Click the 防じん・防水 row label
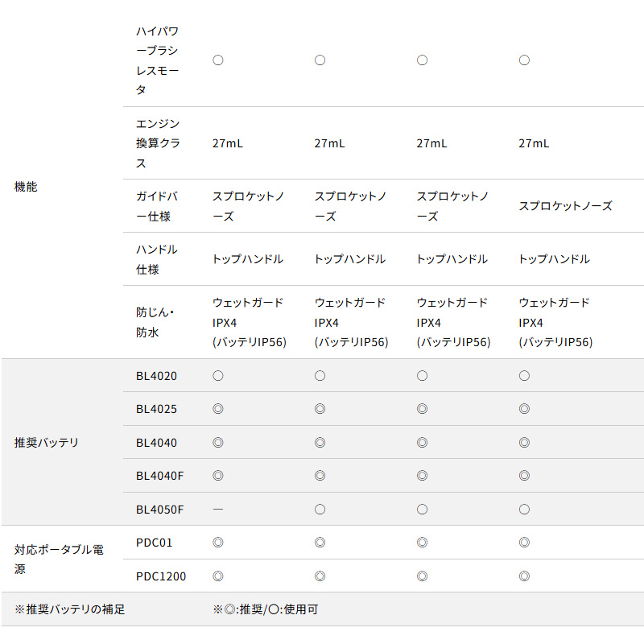Screen dimensions: 644x644 click(x=156, y=322)
